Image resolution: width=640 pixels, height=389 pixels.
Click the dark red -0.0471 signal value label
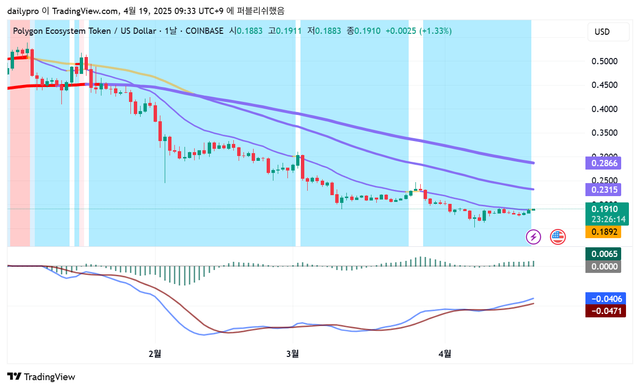(x=606, y=311)
